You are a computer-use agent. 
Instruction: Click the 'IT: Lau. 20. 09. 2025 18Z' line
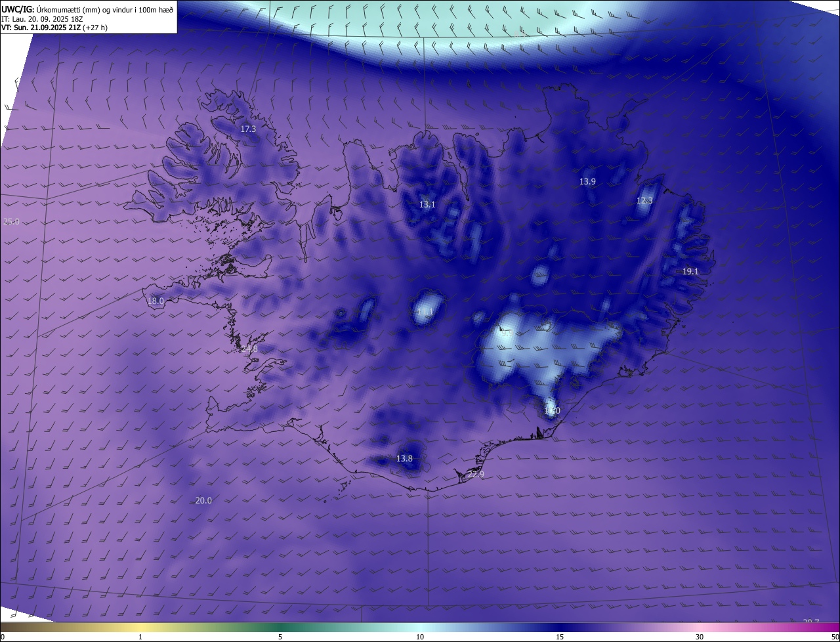click(x=42, y=18)
